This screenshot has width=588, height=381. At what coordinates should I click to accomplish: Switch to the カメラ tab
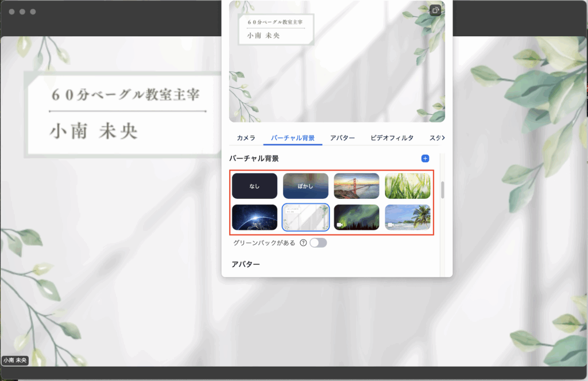(x=246, y=138)
